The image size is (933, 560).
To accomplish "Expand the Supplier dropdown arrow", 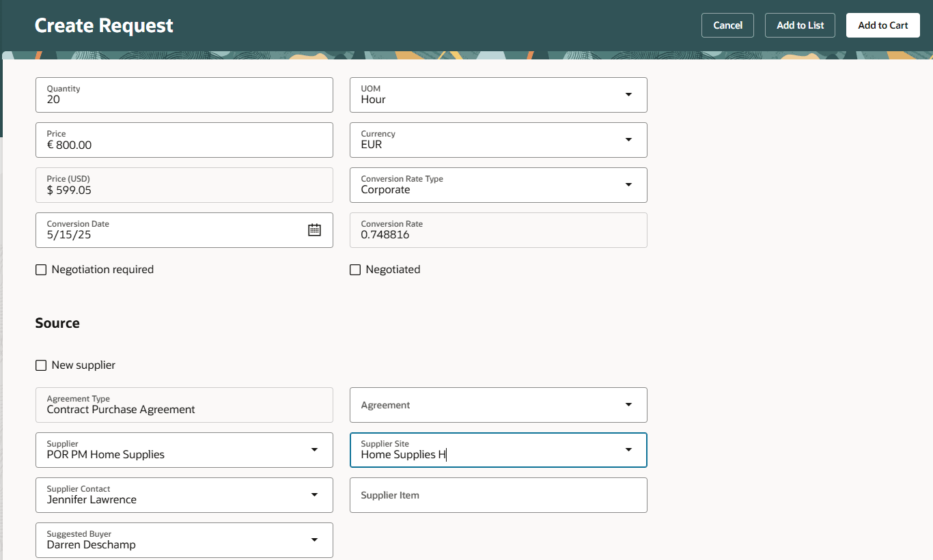I will click(x=314, y=450).
